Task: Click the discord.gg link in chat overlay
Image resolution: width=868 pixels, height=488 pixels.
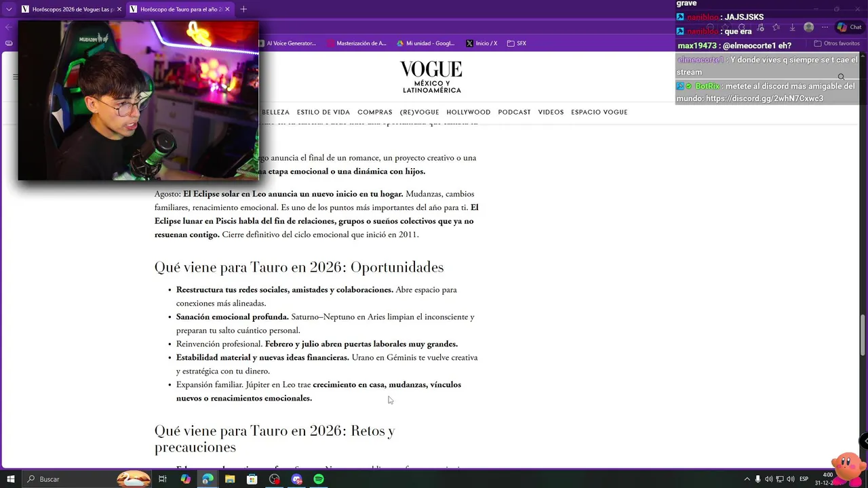Action: click(x=764, y=98)
